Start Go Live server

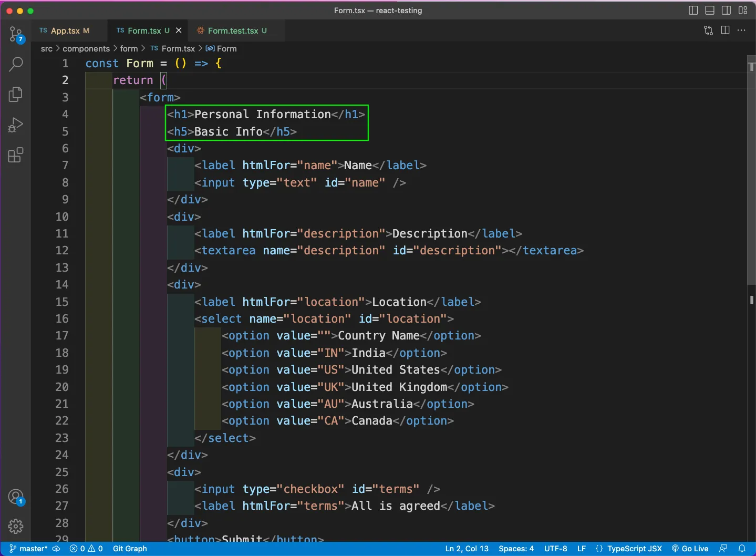coord(690,549)
